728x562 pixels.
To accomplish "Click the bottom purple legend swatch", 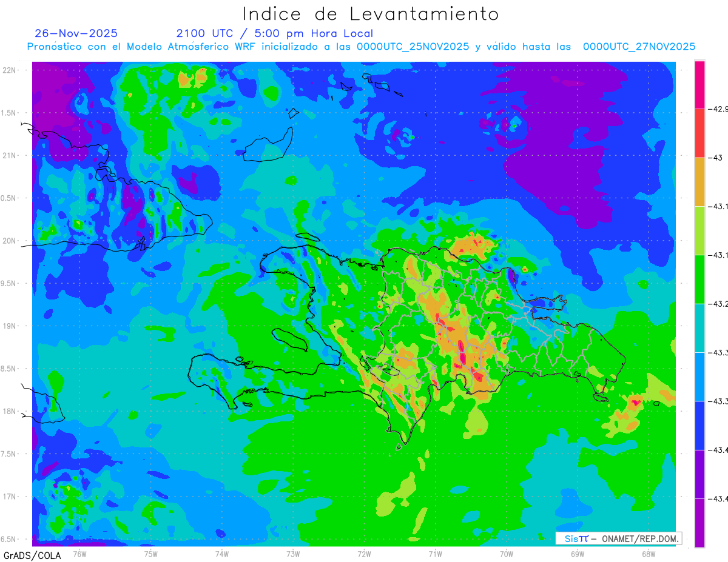I will point(699,523).
